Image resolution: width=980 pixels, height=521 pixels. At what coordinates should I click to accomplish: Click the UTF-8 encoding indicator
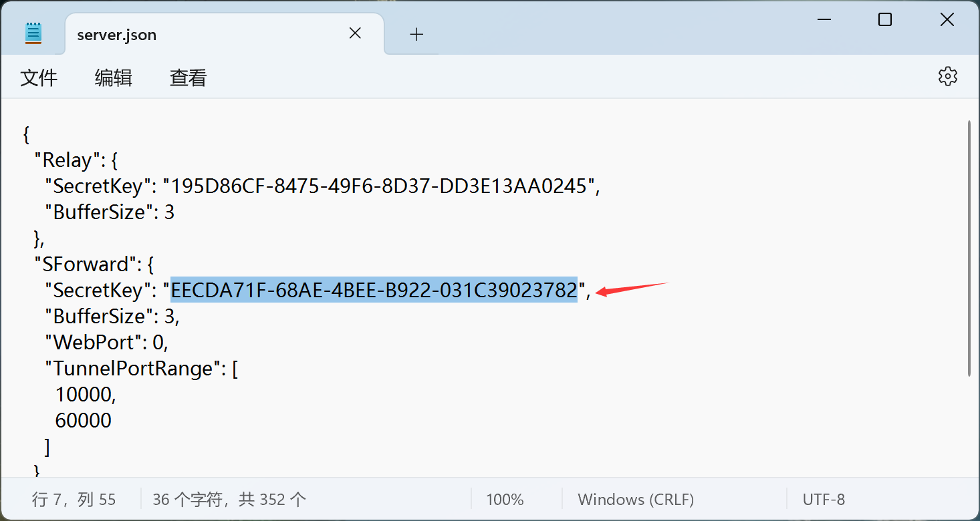pyautogui.click(x=824, y=499)
